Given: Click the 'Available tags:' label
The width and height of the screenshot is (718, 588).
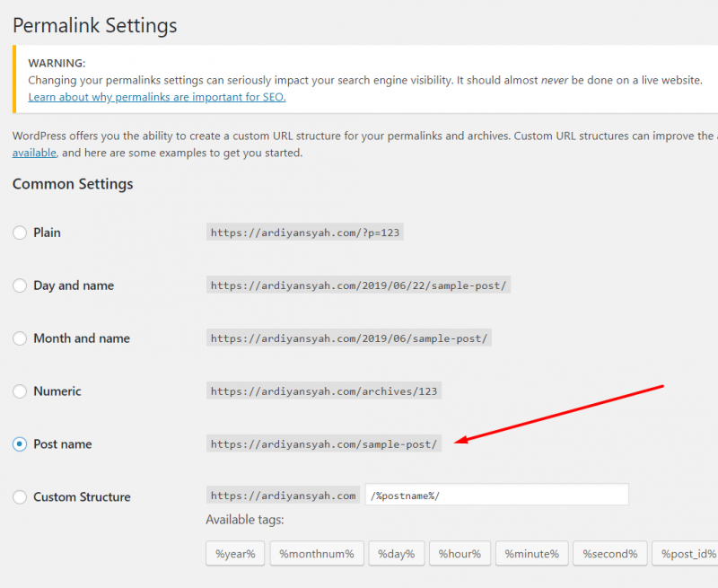Looking at the screenshot, I should tap(245, 520).
